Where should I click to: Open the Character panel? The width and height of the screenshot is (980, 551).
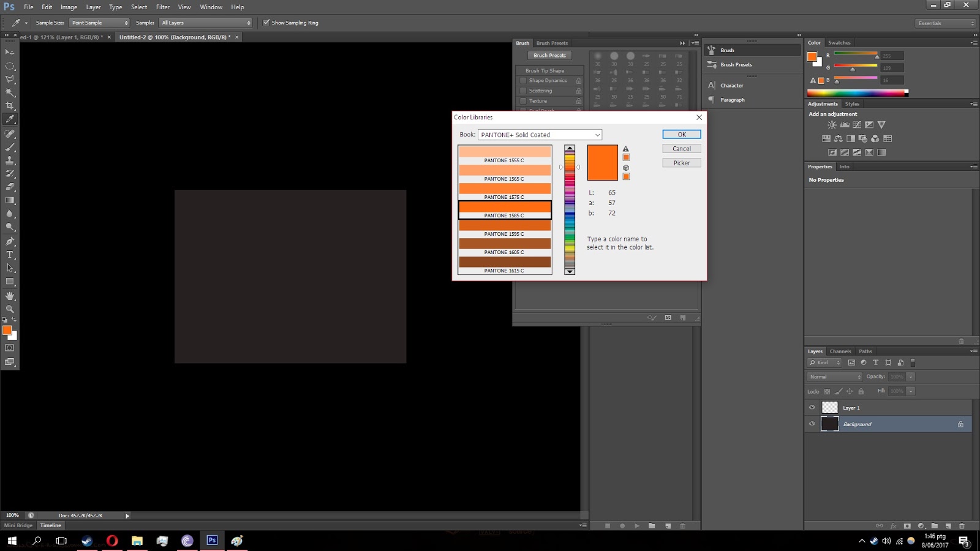pyautogui.click(x=732, y=86)
